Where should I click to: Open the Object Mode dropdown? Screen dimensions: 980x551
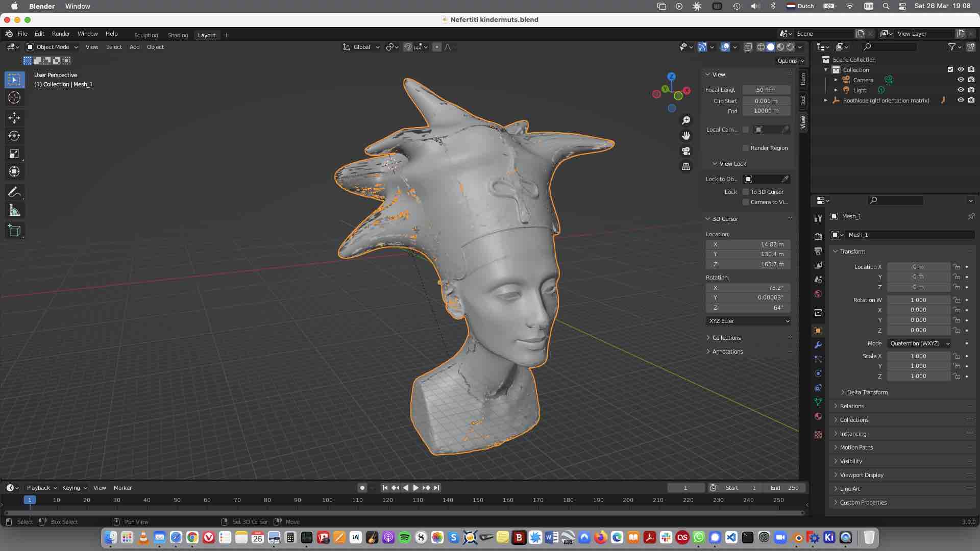point(52,47)
